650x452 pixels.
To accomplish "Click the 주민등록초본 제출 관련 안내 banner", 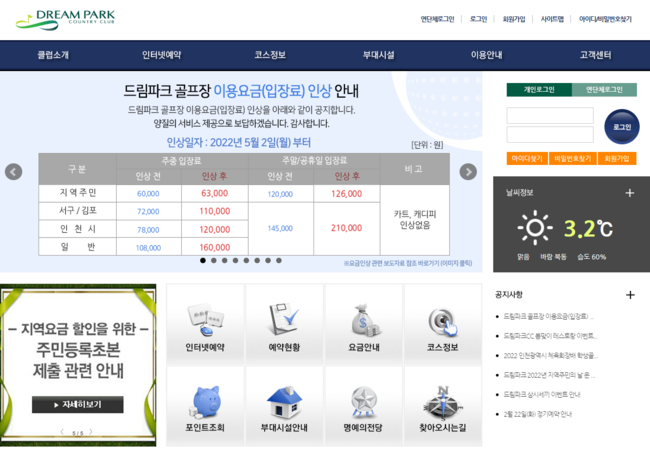I will point(78,365).
